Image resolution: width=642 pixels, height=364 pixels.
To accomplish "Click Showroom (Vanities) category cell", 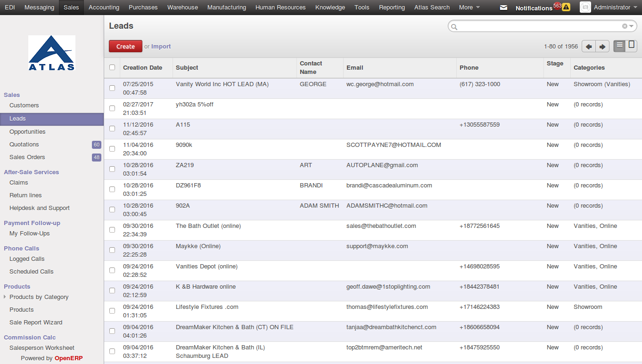I will pyautogui.click(x=601, y=84).
